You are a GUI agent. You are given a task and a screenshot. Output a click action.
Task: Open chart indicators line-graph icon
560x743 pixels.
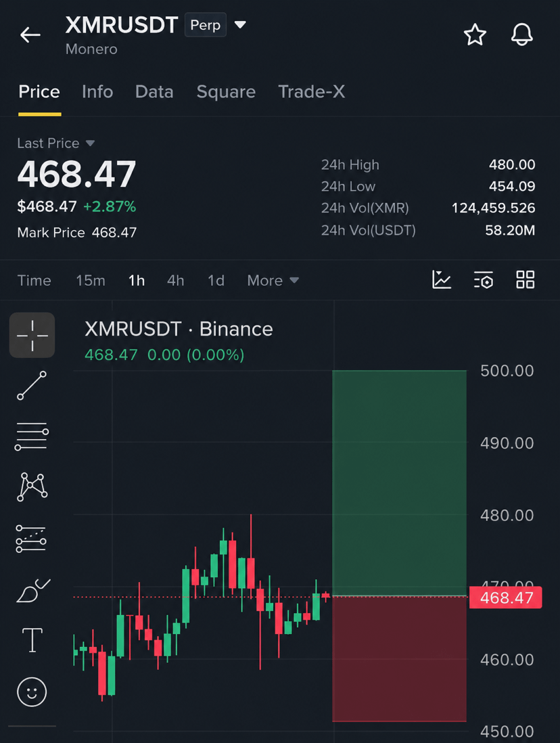pyautogui.click(x=442, y=279)
